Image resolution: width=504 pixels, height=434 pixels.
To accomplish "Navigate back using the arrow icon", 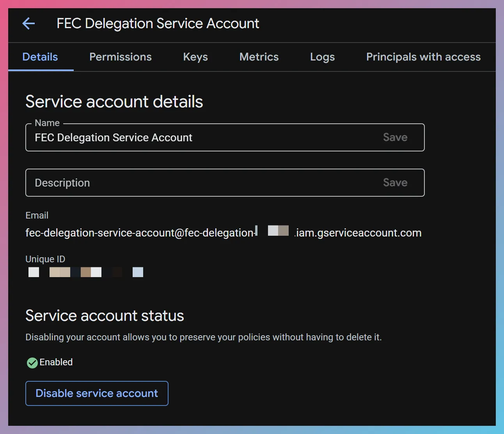I will pyautogui.click(x=28, y=23).
